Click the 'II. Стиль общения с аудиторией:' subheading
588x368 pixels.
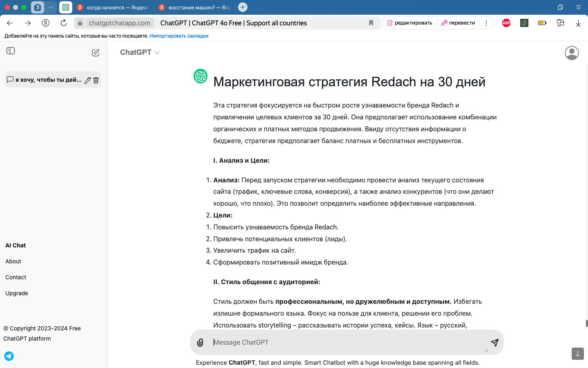tap(267, 282)
